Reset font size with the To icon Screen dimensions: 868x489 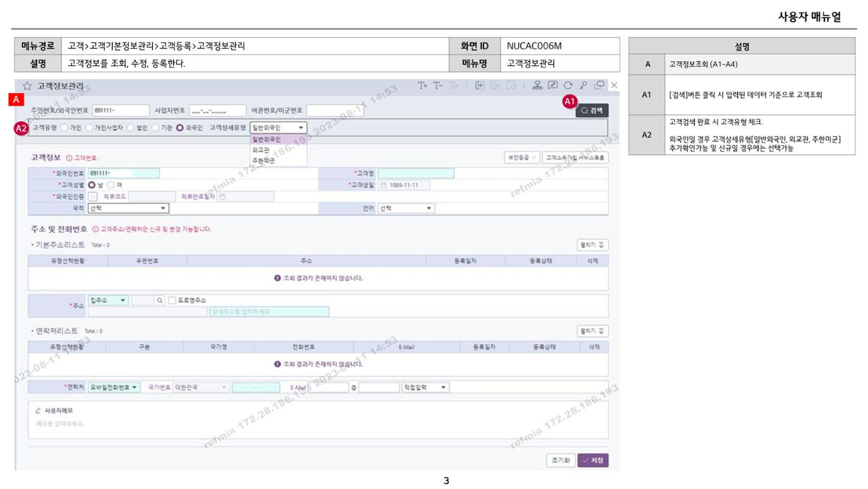(452, 86)
